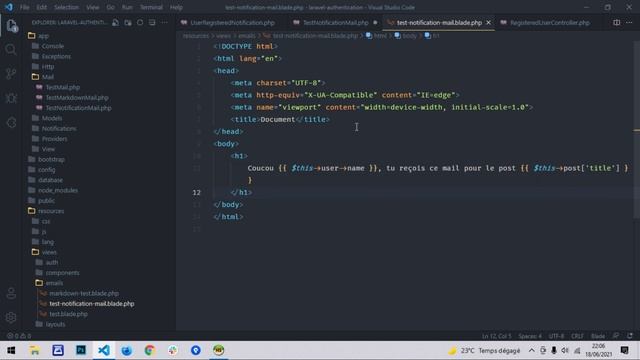Change end of line sequence CRLF
640x360 pixels.
(577, 336)
